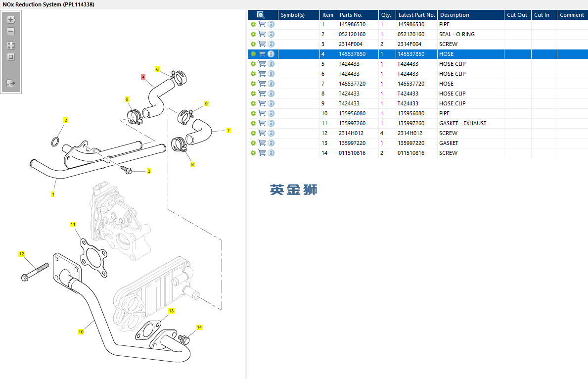Select callout label 1 on the diagram
This screenshot has height=379, width=588.
(53, 194)
